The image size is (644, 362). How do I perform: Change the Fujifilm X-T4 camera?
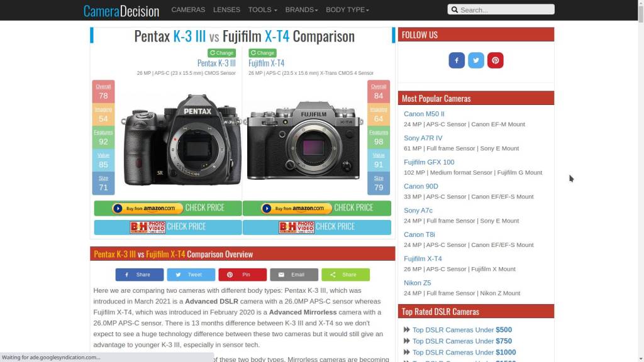coord(262,53)
